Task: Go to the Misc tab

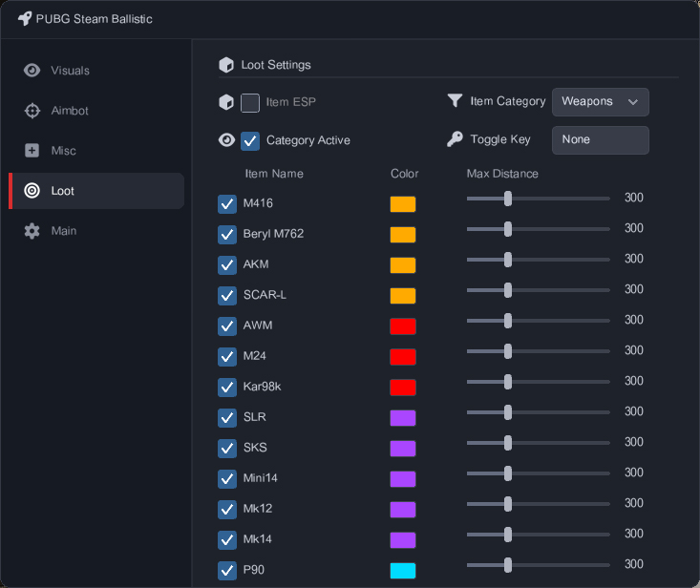Action: 96,151
